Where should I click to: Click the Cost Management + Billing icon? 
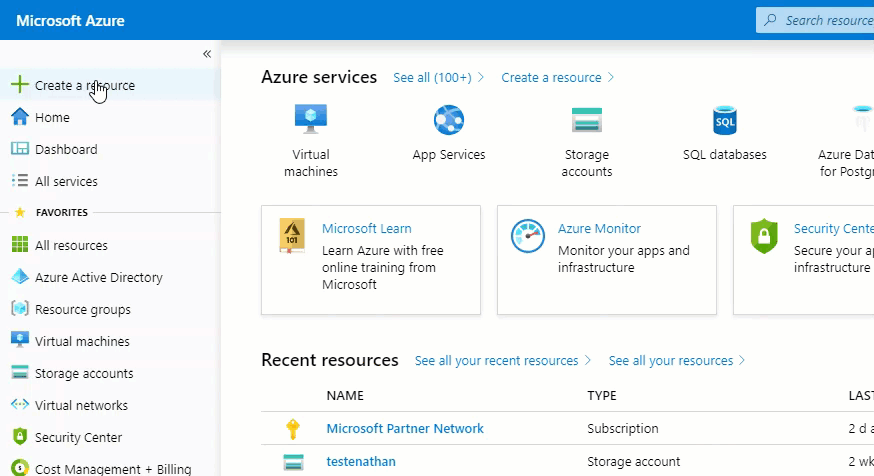20,467
